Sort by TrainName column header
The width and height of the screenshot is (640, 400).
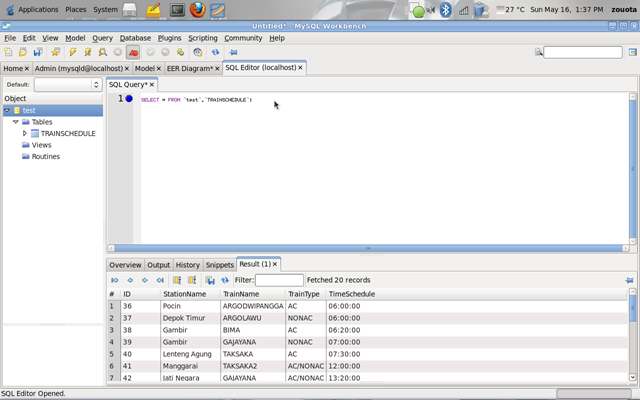click(253, 294)
